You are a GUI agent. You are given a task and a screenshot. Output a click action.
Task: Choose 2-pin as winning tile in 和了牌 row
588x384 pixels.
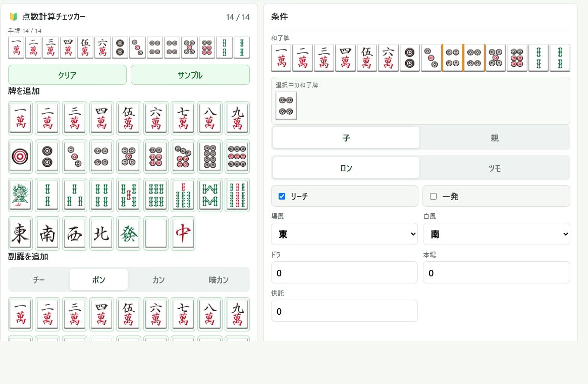409,58
